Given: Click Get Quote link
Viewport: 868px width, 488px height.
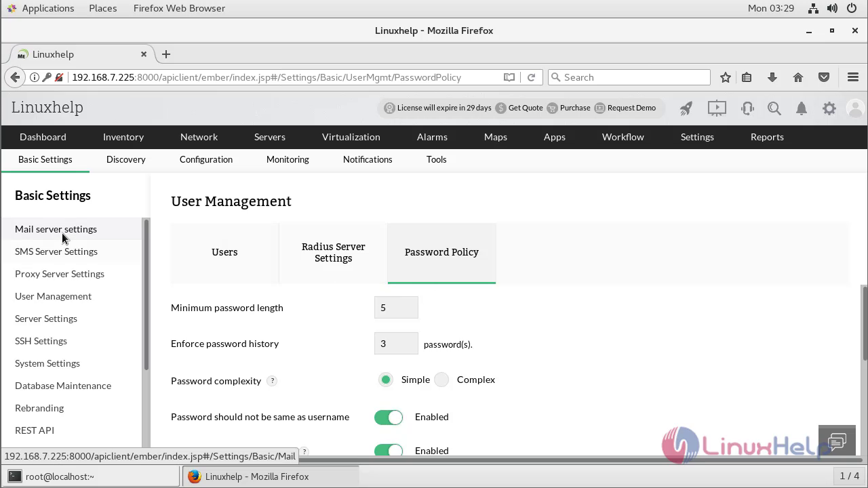Looking at the screenshot, I should click(x=526, y=108).
